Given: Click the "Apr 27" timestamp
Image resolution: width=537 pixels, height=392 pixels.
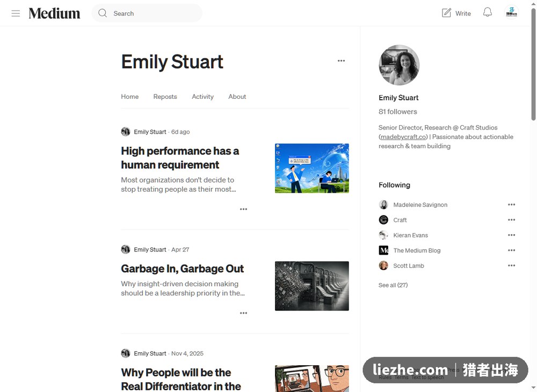Looking at the screenshot, I should (x=180, y=250).
